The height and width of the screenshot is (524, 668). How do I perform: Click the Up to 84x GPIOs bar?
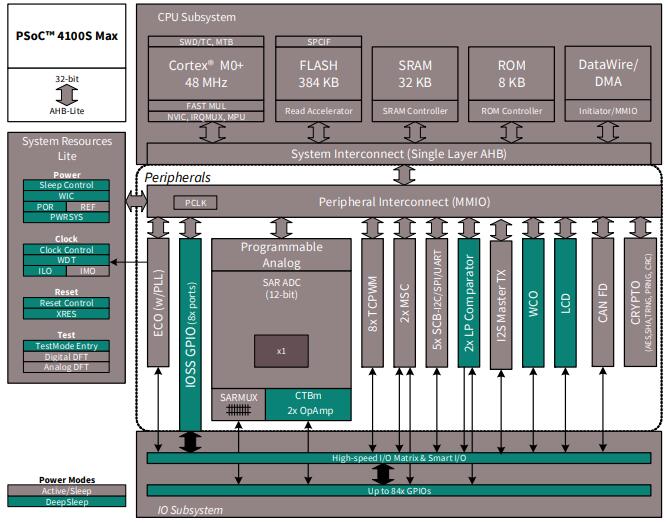click(x=399, y=491)
